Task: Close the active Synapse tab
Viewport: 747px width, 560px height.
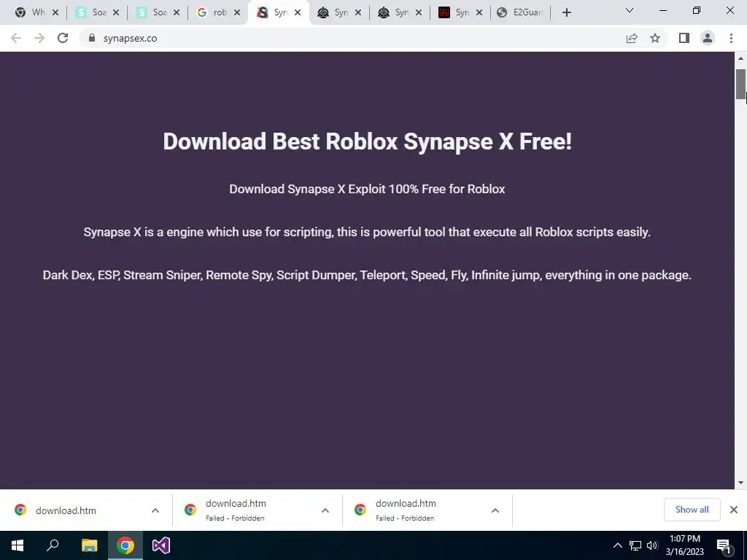Action: [x=298, y=12]
